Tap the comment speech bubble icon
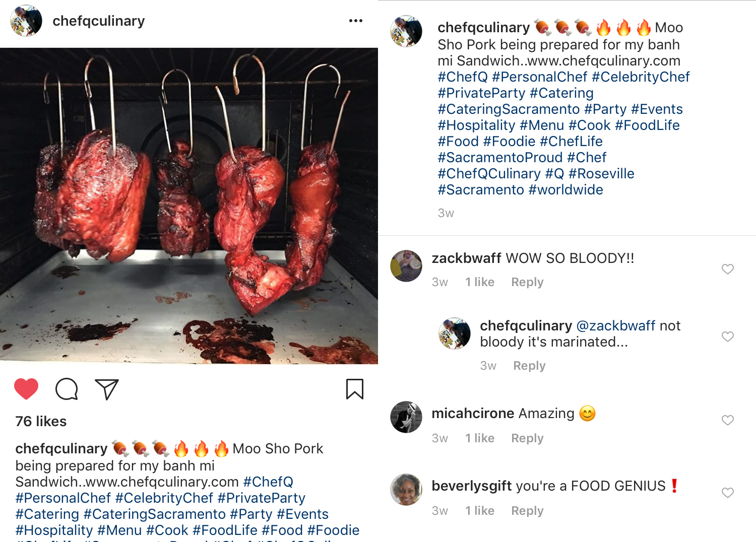 click(67, 389)
